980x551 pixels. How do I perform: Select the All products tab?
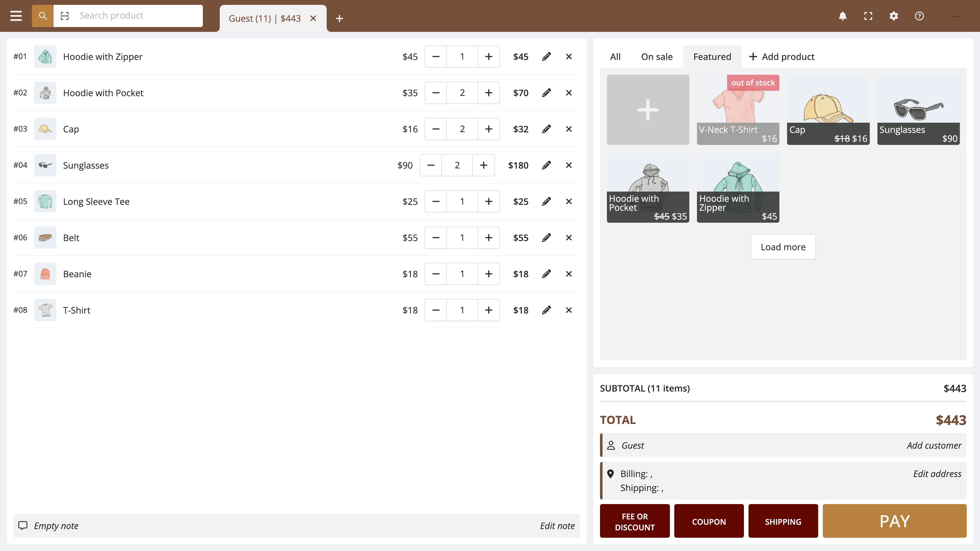615,57
